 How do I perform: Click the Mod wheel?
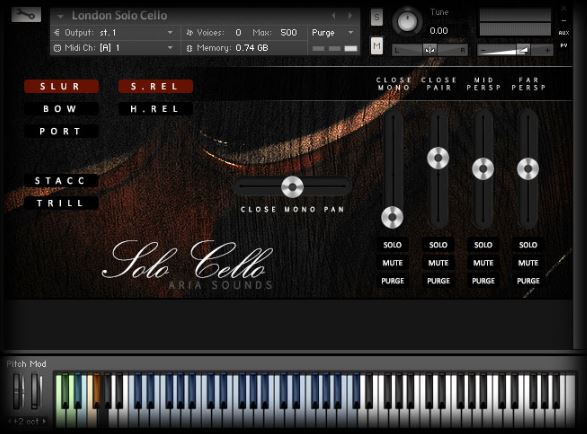click(36, 391)
